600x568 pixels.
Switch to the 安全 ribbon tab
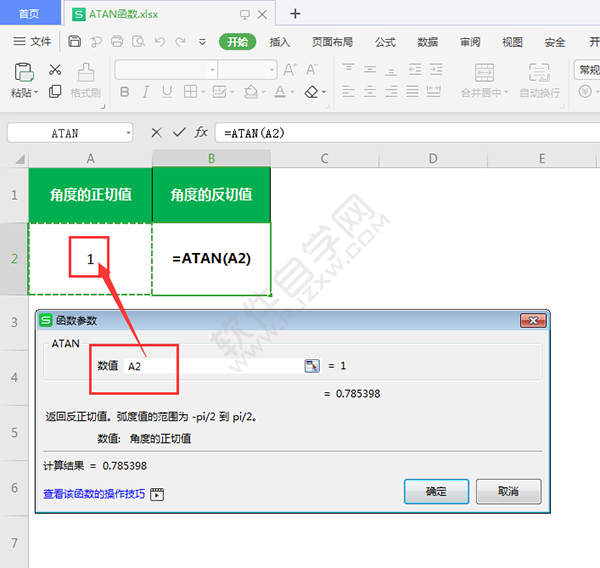point(555,42)
